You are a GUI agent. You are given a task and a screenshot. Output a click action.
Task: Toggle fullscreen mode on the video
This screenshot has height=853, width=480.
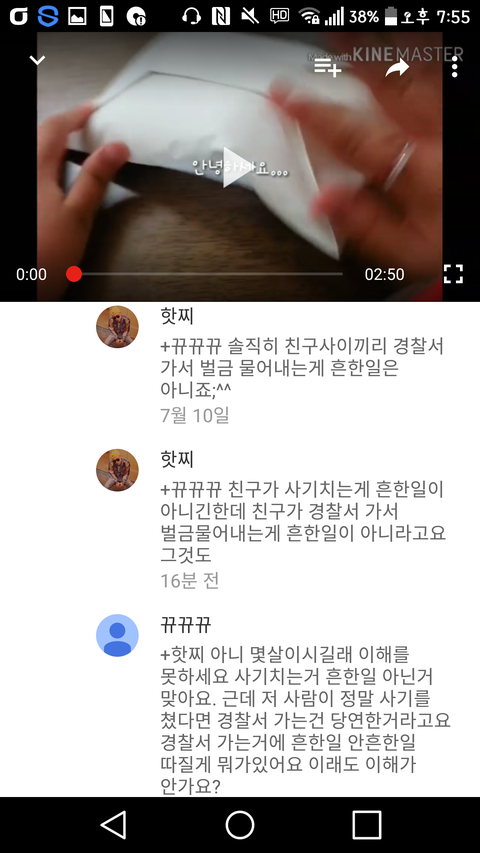(x=453, y=274)
